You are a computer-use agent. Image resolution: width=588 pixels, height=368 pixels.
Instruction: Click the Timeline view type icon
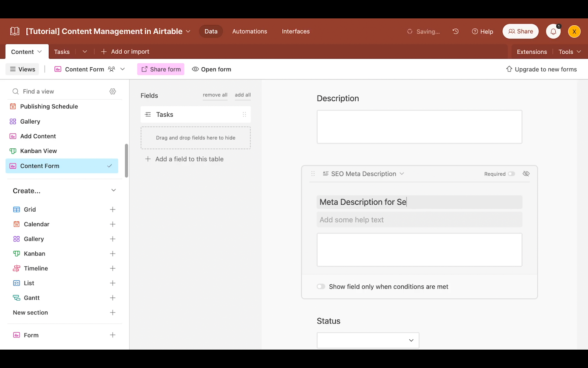click(x=17, y=268)
